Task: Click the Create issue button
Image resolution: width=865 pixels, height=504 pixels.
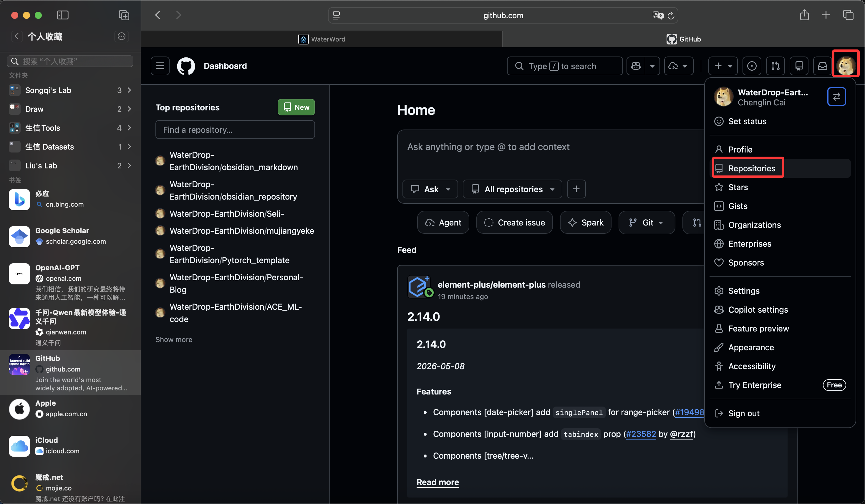Action: [515, 223]
